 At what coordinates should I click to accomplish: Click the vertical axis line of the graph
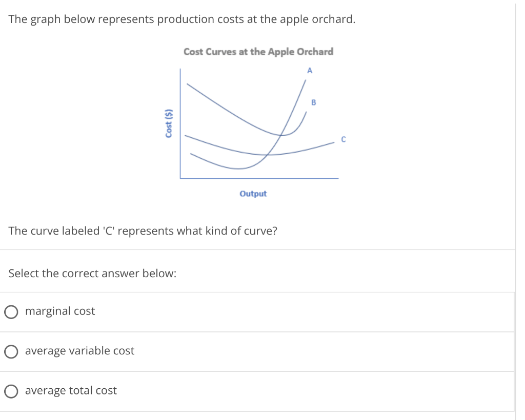coord(180,123)
